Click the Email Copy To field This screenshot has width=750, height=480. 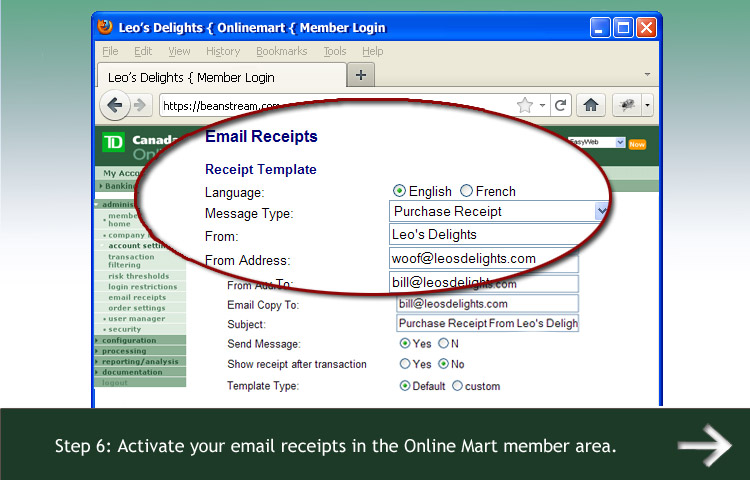coord(487,304)
